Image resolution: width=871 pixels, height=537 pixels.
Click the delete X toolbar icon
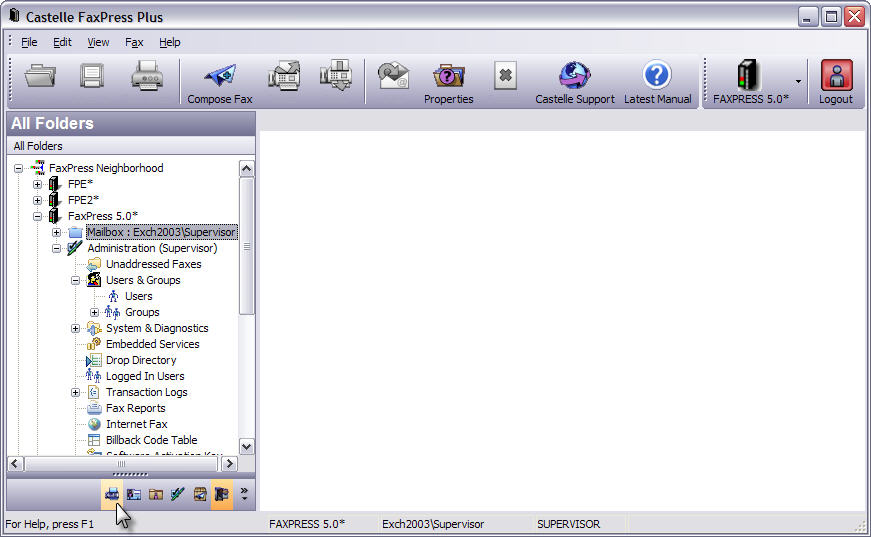tap(505, 76)
